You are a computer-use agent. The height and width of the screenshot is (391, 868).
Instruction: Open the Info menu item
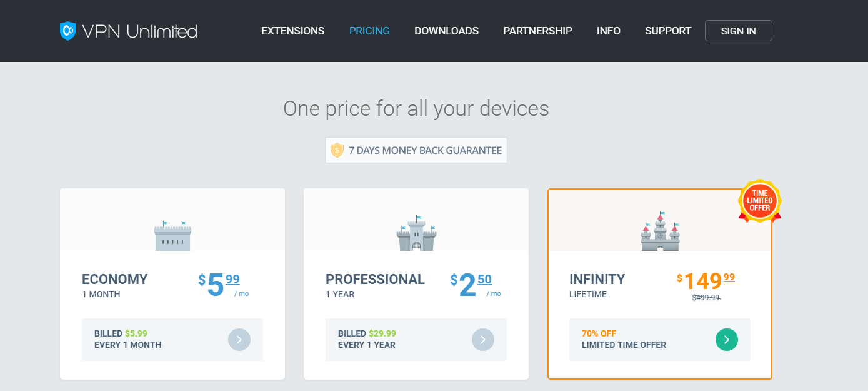609,31
